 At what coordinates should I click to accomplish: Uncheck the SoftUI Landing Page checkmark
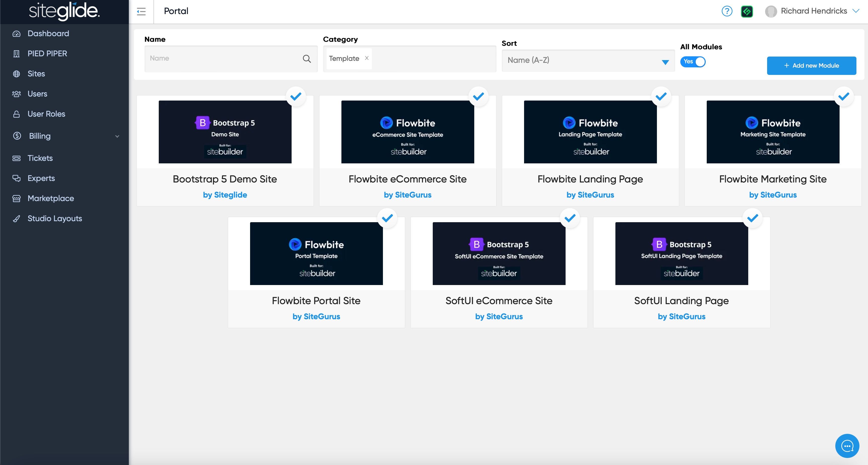point(753,218)
